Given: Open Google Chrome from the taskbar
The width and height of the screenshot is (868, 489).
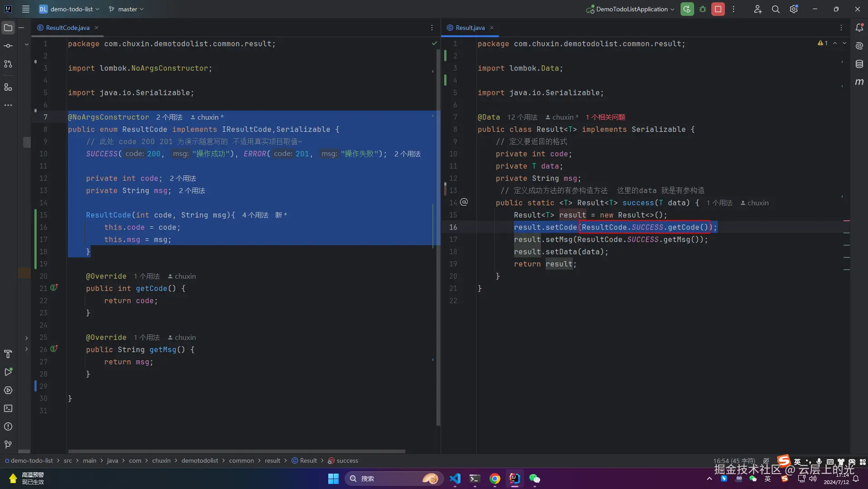Looking at the screenshot, I should pyautogui.click(x=495, y=479).
